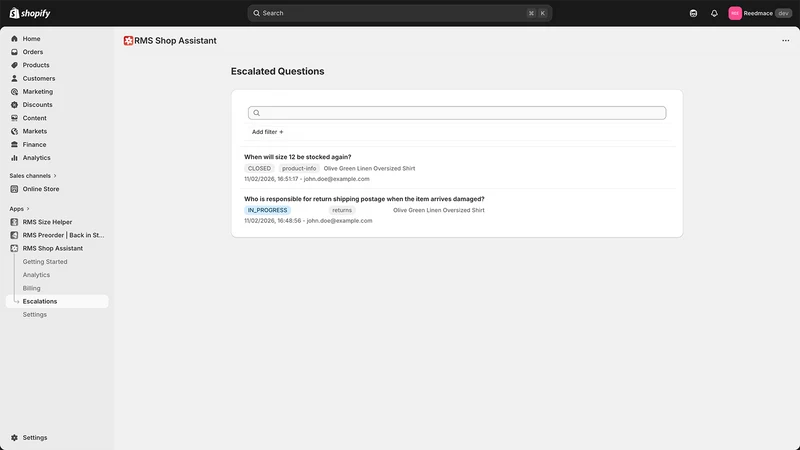
Task: Click the Finance bank icon
Action: (x=14, y=144)
